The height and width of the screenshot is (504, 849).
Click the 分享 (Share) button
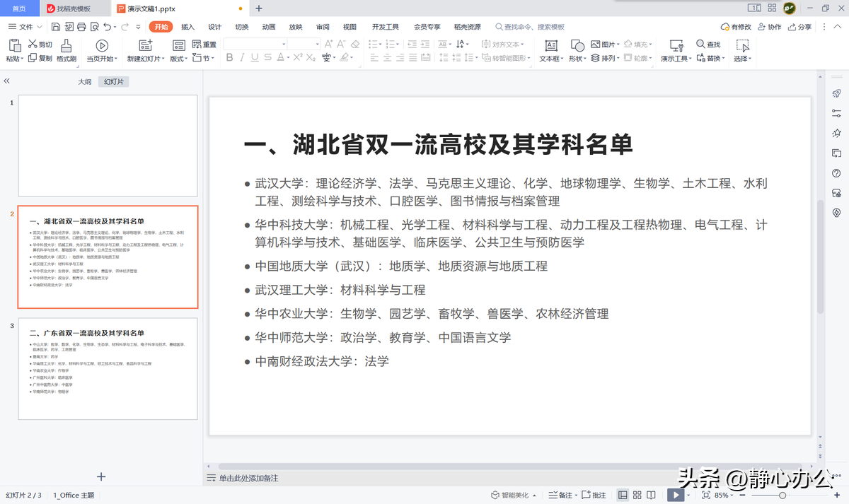pos(799,27)
